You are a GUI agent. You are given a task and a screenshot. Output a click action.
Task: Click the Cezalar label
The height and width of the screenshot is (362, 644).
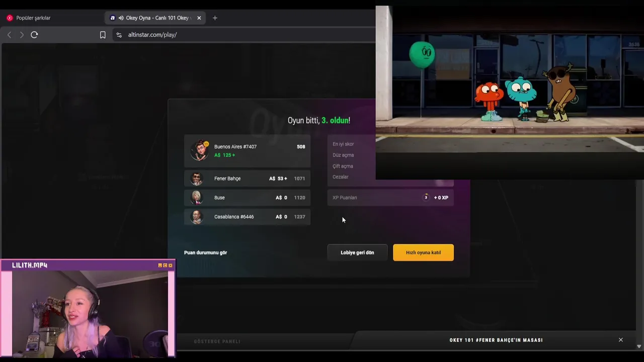pyautogui.click(x=341, y=177)
